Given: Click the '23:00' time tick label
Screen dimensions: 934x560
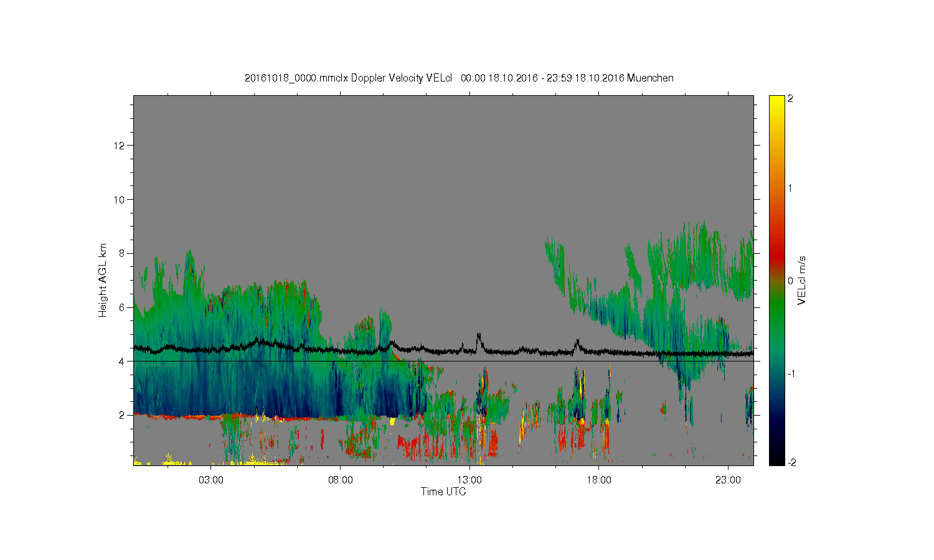Looking at the screenshot, I should (728, 480).
